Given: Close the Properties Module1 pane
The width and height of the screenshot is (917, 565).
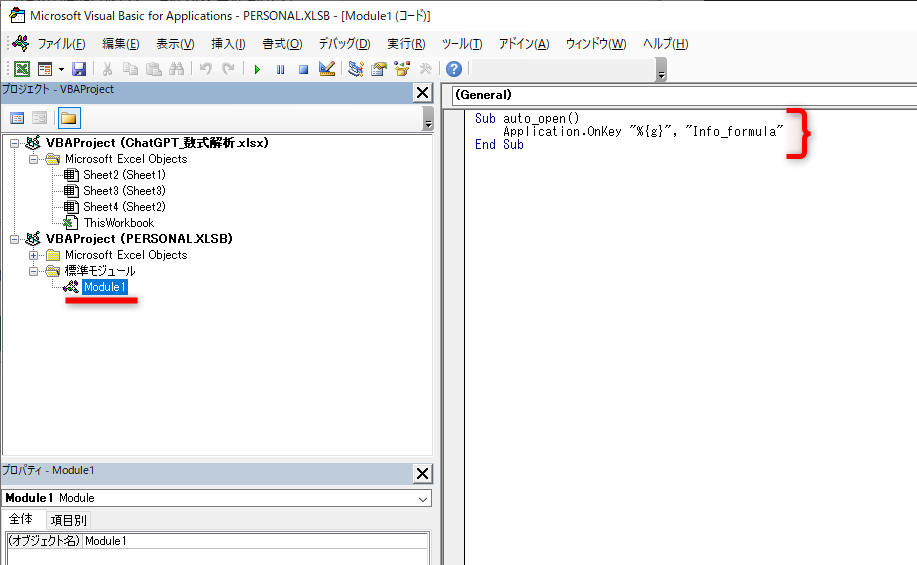Looking at the screenshot, I should [422, 473].
